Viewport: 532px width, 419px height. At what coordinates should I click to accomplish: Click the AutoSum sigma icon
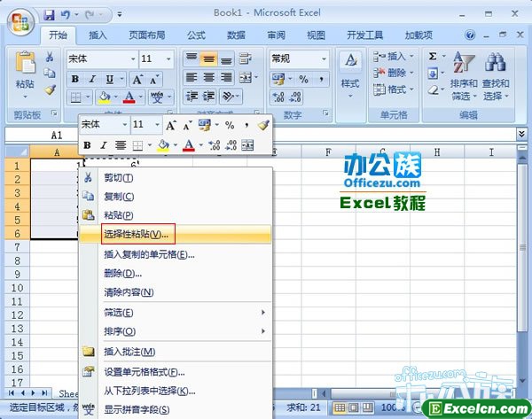click(x=433, y=57)
